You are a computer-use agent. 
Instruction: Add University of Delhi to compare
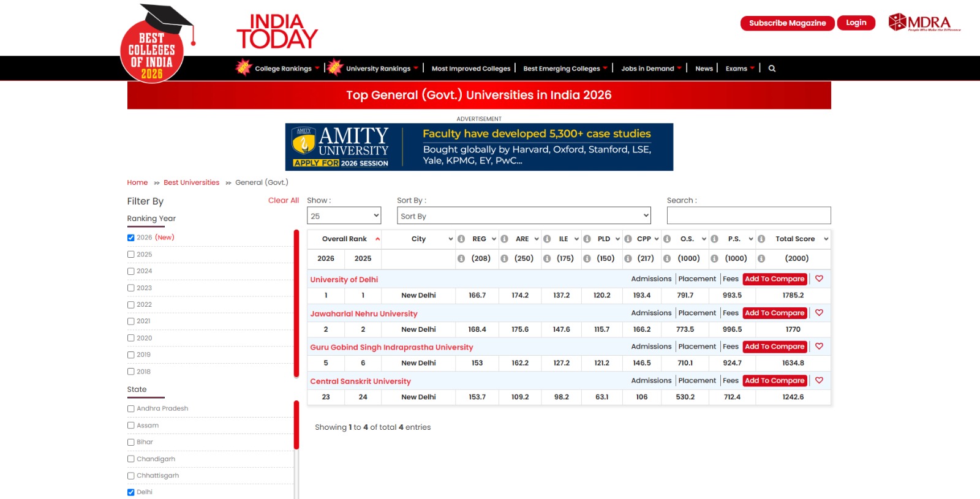point(775,279)
